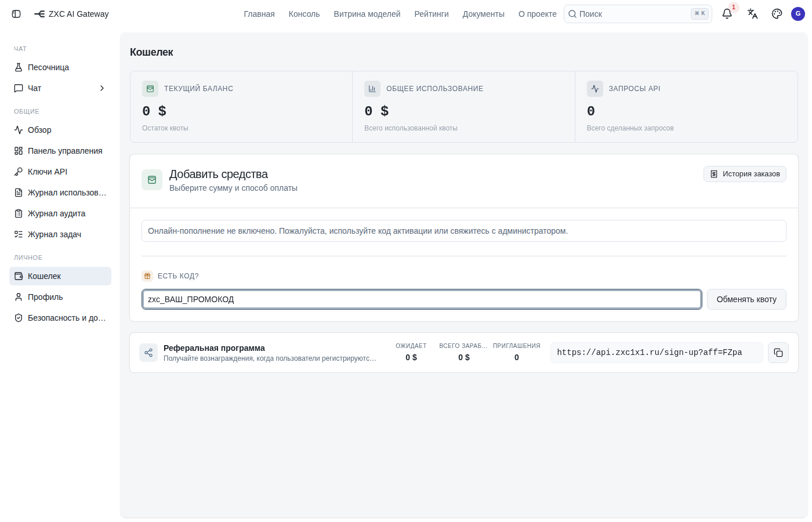Open Безопасность и доступ in the sidebar
This screenshot has width=812, height=522.
(60, 318)
